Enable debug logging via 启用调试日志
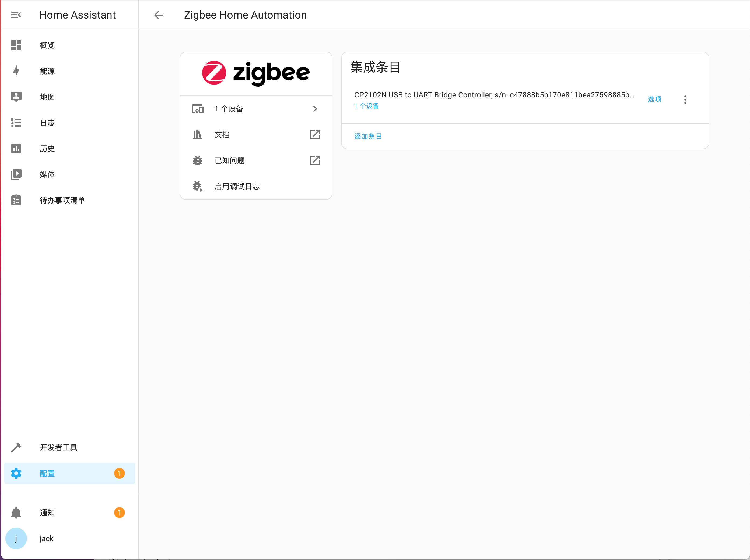The height and width of the screenshot is (560, 750). (x=237, y=186)
